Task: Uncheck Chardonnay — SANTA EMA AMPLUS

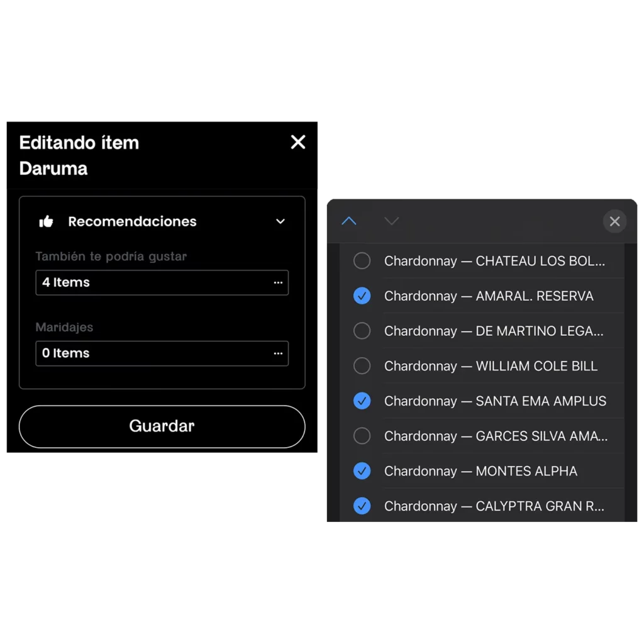Action: [x=362, y=401]
